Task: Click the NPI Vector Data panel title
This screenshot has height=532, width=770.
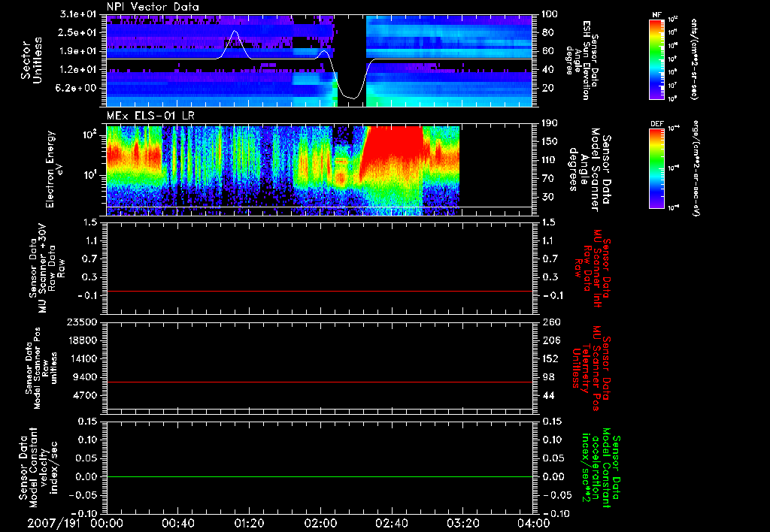Action: [153, 7]
